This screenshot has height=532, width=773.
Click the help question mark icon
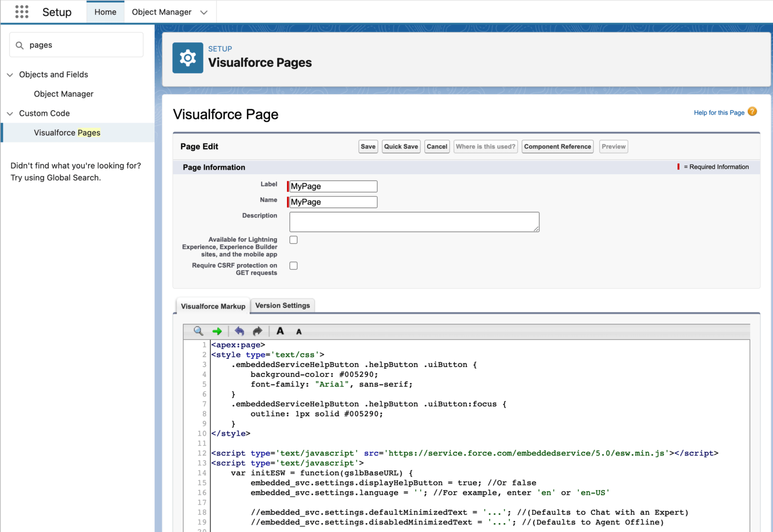click(x=752, y=112)
